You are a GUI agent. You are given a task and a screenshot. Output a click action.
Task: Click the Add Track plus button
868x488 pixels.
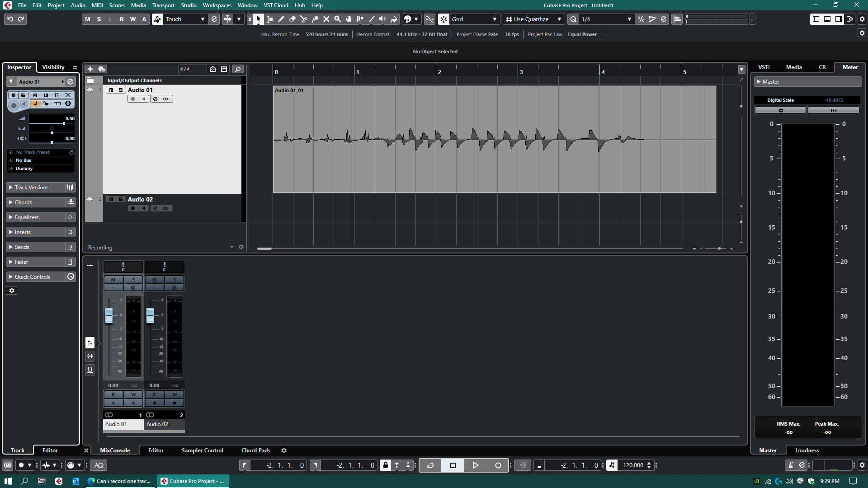click(x=90, y=69)
